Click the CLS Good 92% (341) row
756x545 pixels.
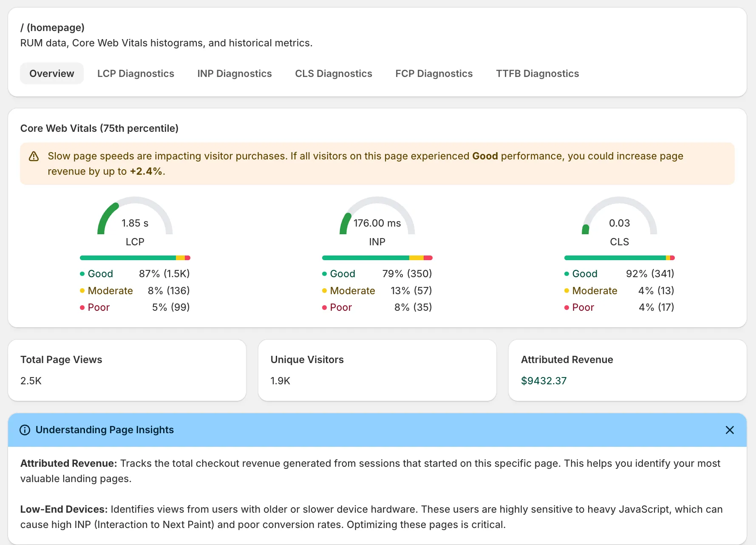pyautogui.click(x=620, y=274)
